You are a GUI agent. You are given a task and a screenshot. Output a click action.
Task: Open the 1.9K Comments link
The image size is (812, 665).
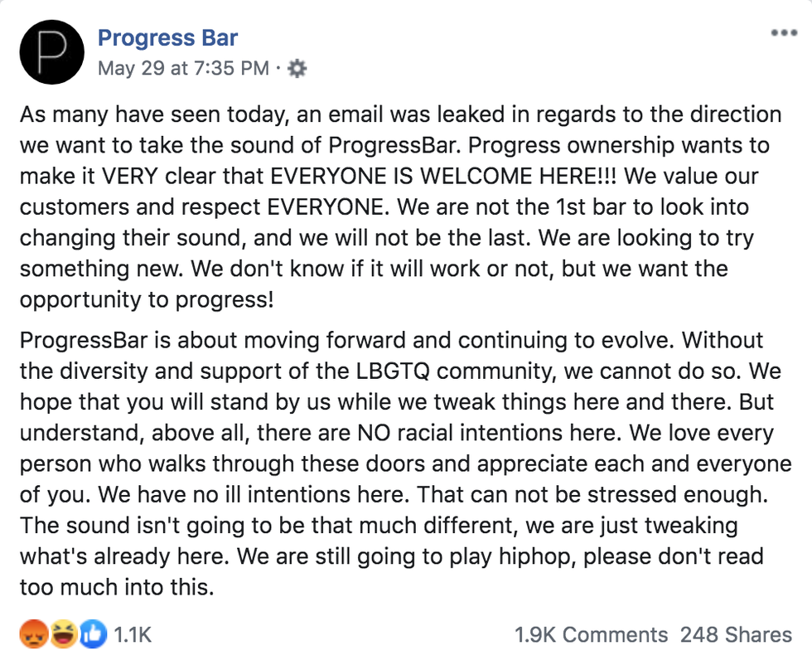(x=591, y=635)
